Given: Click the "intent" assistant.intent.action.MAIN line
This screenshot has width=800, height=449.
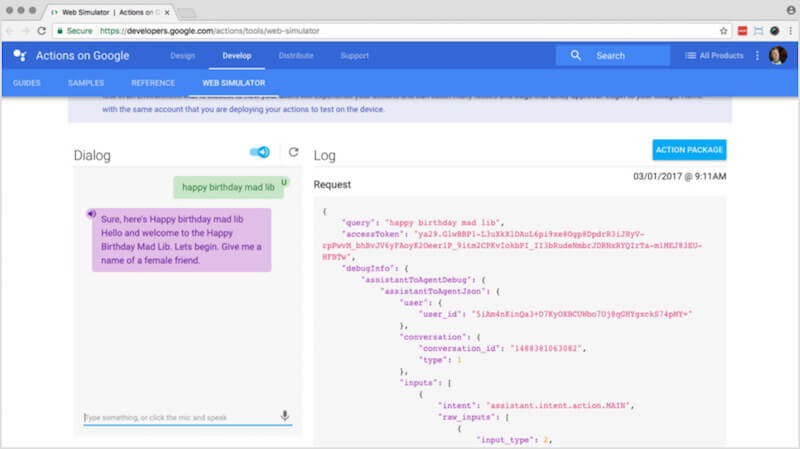Looking at the screenshot, I should [x=536, y=406].
